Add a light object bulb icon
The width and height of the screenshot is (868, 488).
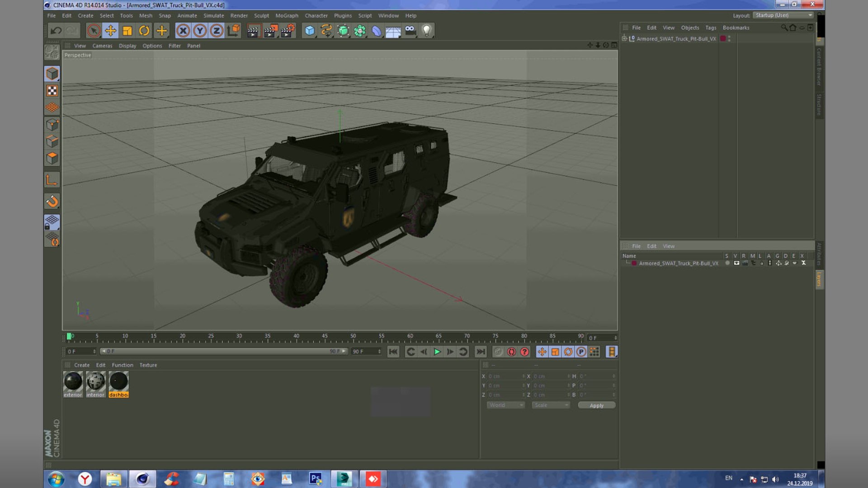tap(427, 31)
